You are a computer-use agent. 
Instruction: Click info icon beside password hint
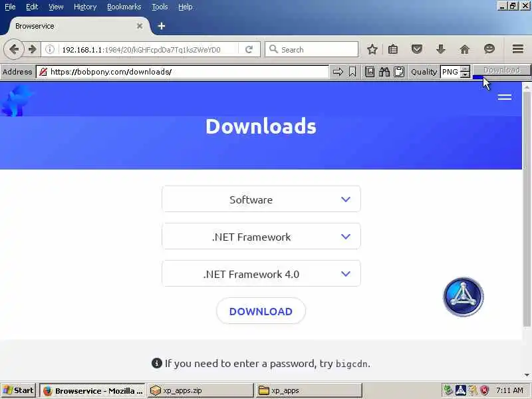coord(157,363)
